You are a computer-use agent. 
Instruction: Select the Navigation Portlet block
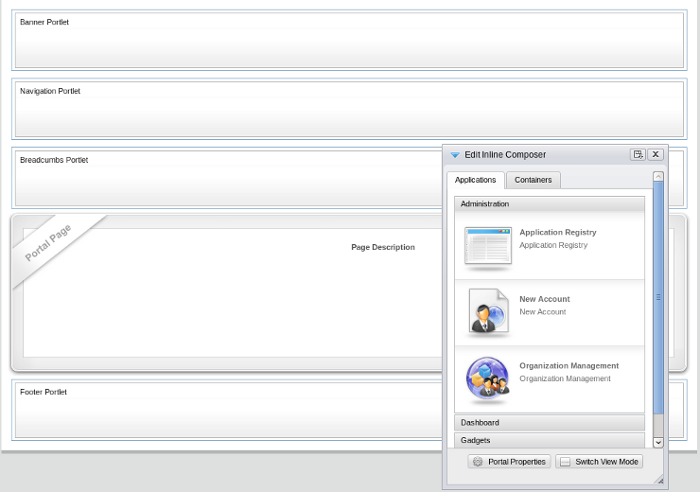coord(349,109)
